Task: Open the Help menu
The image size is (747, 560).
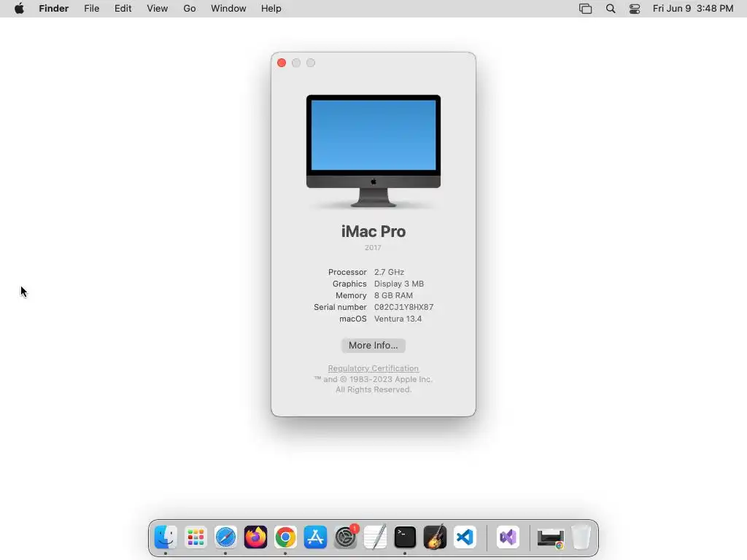Action: (271, 9)
